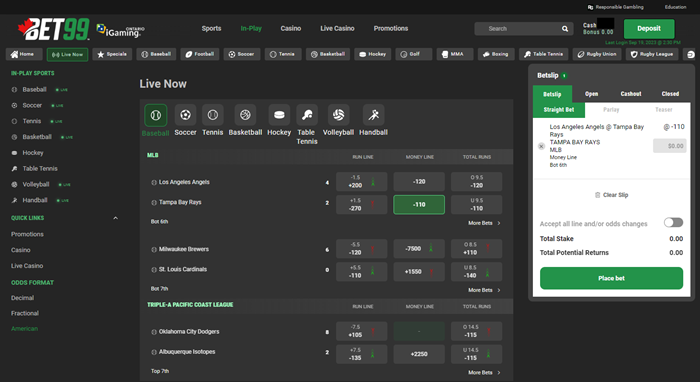
Task: Open the Promotions menu in top navigation
Action: [391, 28]
